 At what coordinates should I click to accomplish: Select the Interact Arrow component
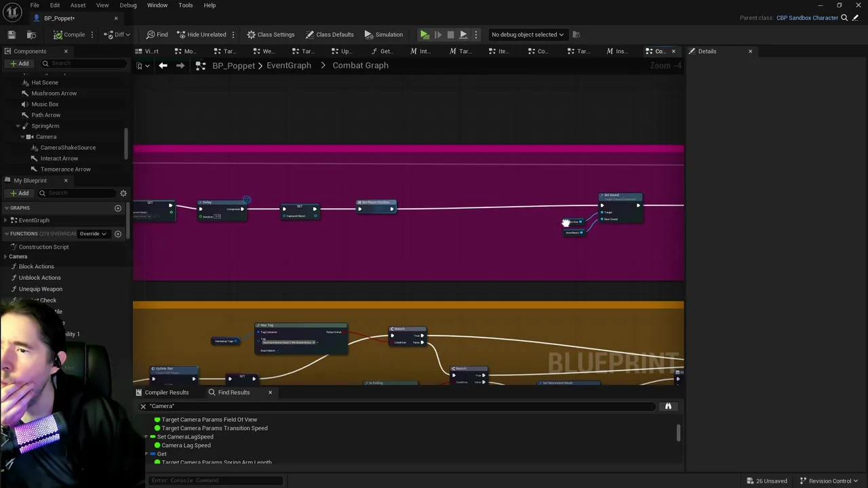pyautogui.click(x=59, y=159)
